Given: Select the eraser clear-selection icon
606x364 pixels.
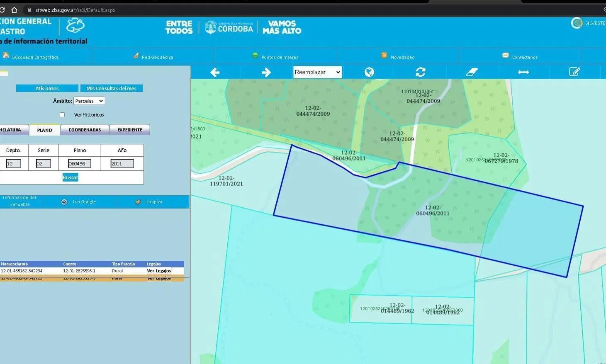Looking at the screenshot, I should [x=472, y=72].
